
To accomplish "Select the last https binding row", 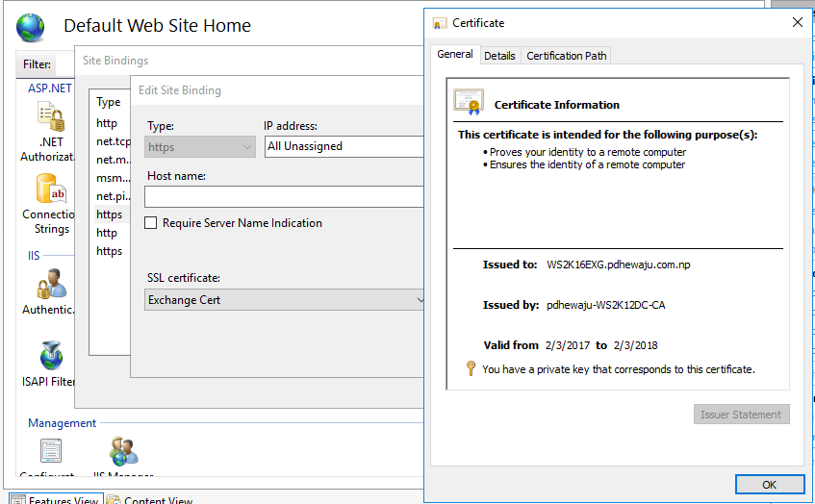I will click(x=112, y=251).
